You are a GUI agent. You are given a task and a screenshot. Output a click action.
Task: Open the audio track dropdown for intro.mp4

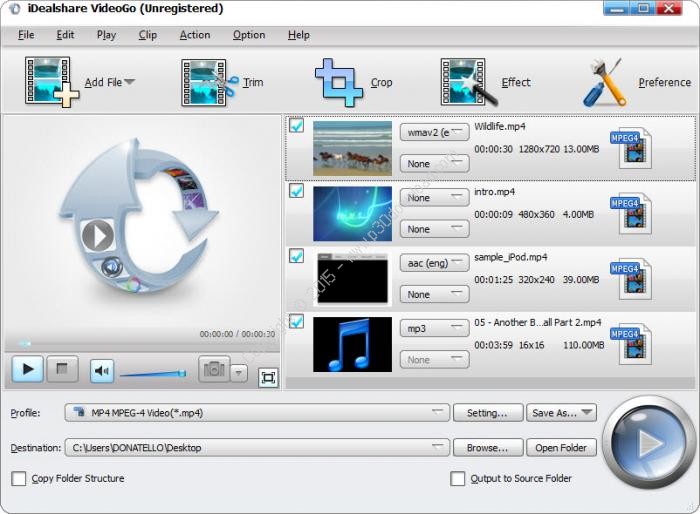pos(434,197)
